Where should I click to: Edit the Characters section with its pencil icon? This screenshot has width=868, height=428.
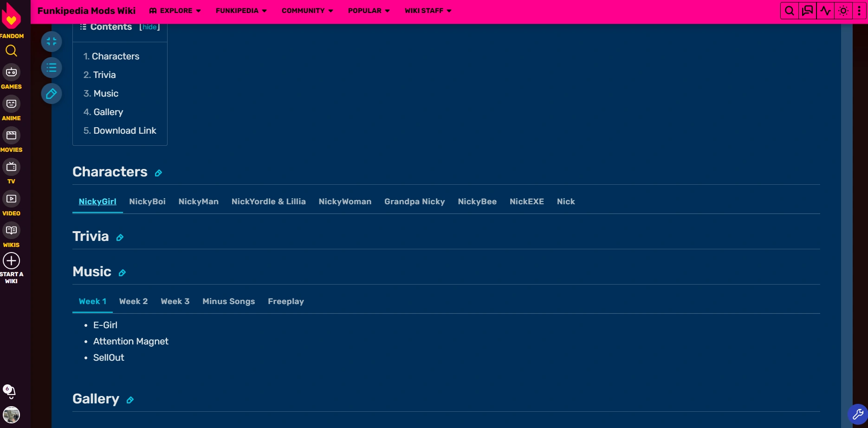tap(158, 173)
